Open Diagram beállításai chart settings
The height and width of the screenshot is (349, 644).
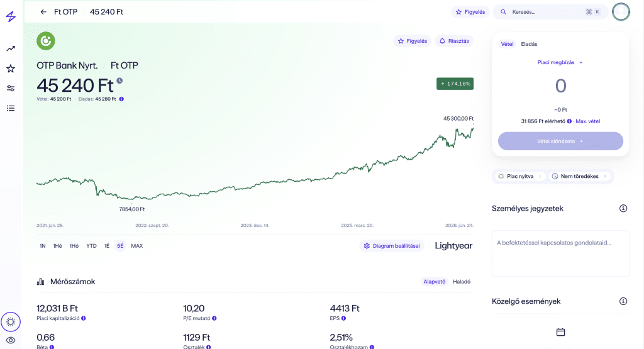click(392, 246)
